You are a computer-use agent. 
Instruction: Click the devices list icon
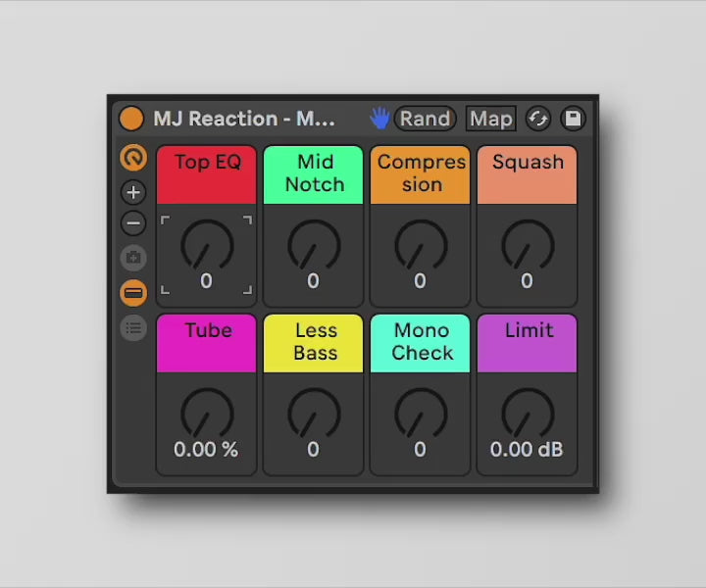coord(133,328)
